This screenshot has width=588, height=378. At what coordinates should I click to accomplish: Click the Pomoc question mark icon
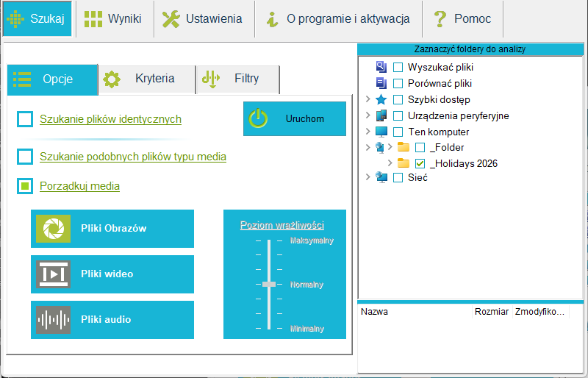[440, 19]
